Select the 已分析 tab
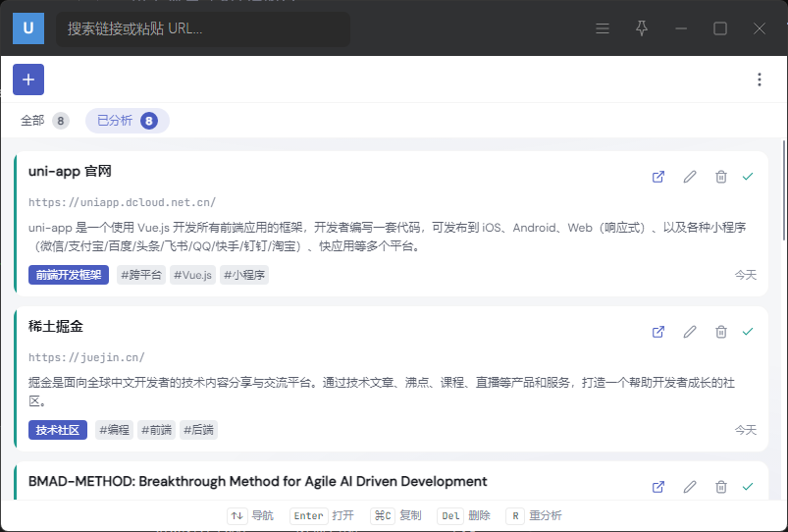Image resolution: width=788 pixels, height=532 pixels. click(127, 121)
